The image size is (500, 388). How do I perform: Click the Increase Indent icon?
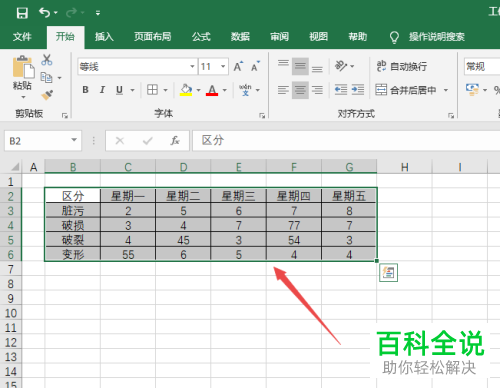[358, 90]
